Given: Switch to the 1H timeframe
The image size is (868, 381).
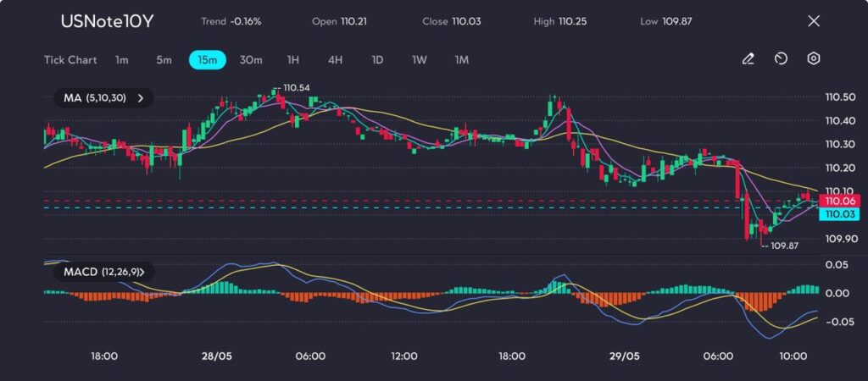Looking at the screenshot, I should 292,60.
